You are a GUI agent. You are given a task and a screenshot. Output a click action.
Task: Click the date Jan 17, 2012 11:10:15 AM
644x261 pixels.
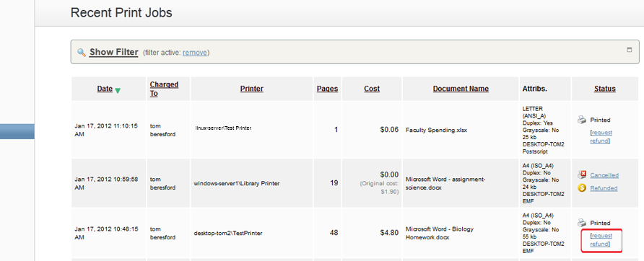[106, 130]
